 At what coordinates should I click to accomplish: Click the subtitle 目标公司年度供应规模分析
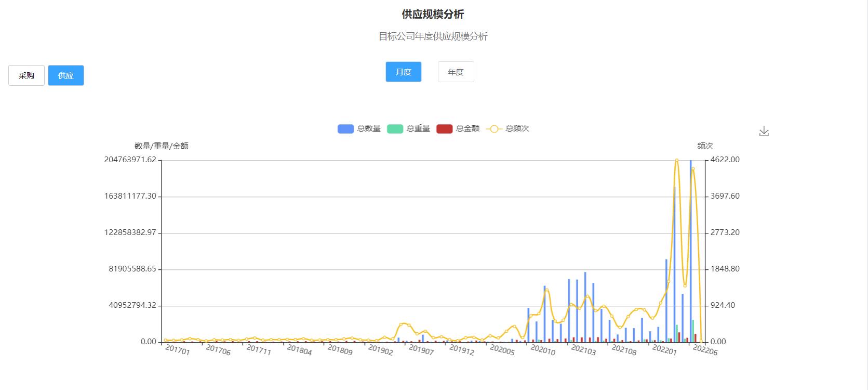(x=433, y=36)
